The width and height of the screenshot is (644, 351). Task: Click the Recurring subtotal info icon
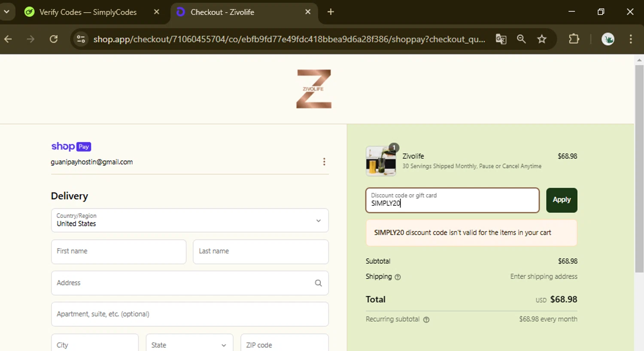coord(426,320)
